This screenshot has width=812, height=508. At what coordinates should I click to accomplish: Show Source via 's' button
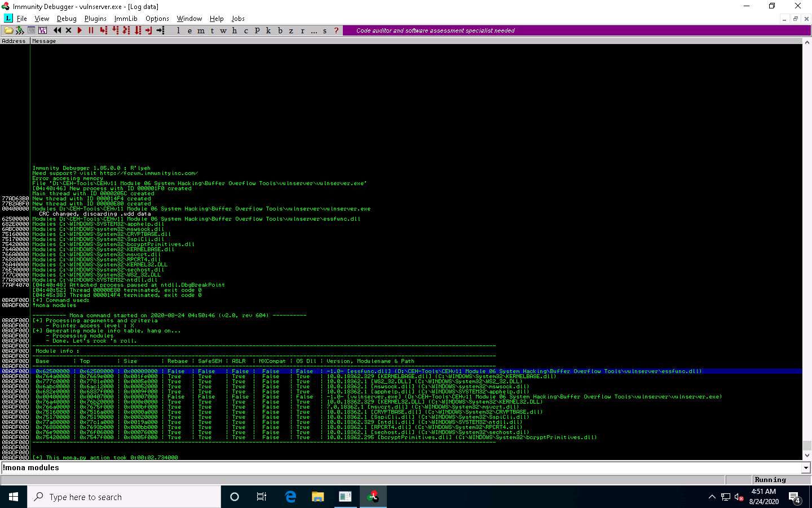[325, 30]
